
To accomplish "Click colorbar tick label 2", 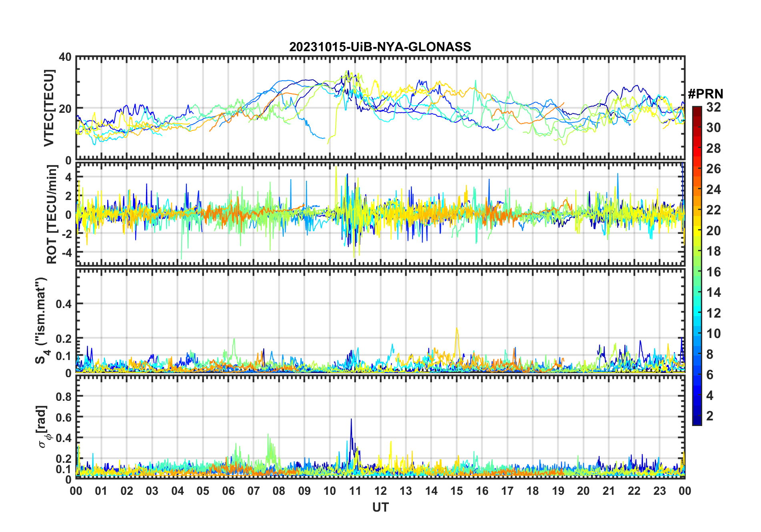I will point(710,416).
